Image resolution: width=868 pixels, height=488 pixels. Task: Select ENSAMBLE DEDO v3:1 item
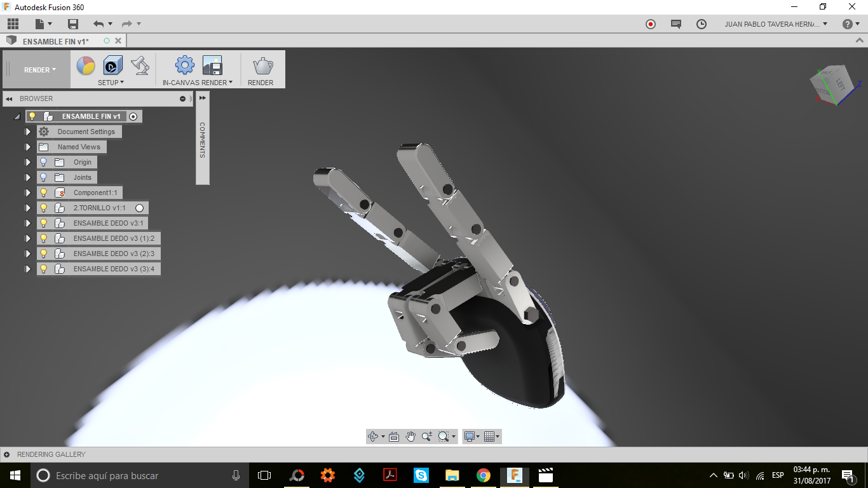pyautogui.click(x=109, y=223)
